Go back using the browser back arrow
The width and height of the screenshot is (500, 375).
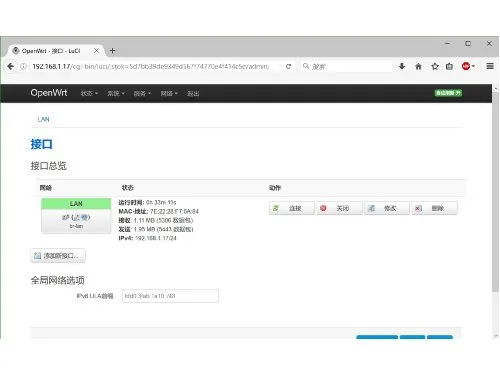[11, 66]
